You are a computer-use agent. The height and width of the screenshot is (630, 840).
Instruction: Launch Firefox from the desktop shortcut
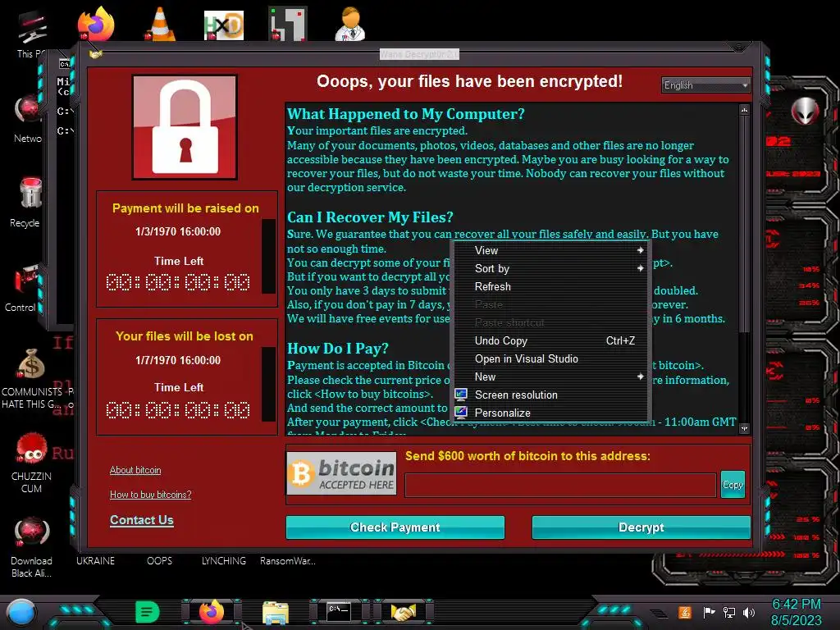[96, 24]
